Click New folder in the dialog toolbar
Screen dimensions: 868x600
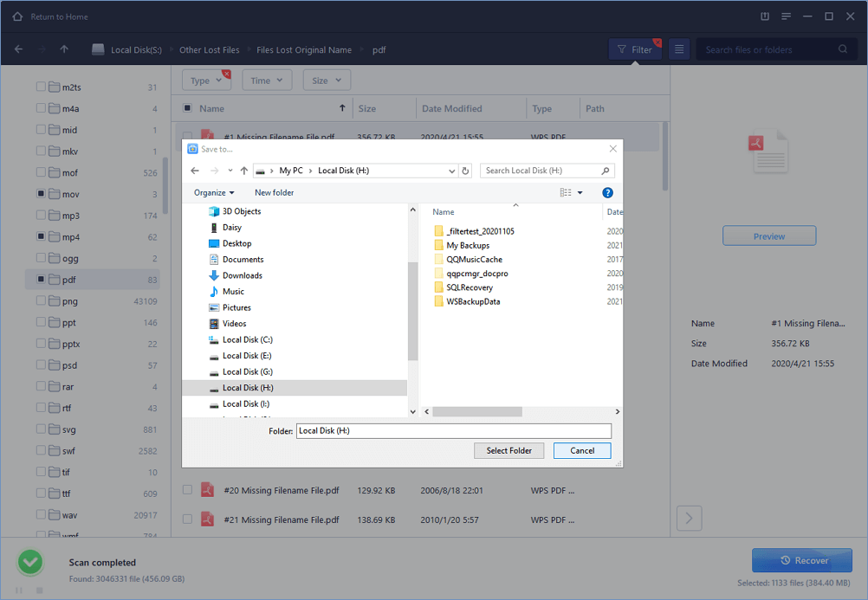[274, 192]
